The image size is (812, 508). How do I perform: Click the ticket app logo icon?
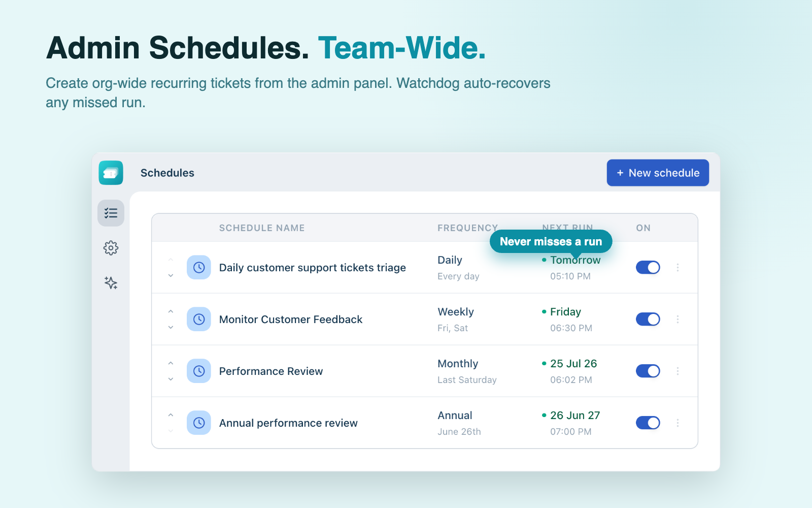click(x=111, y=173)
